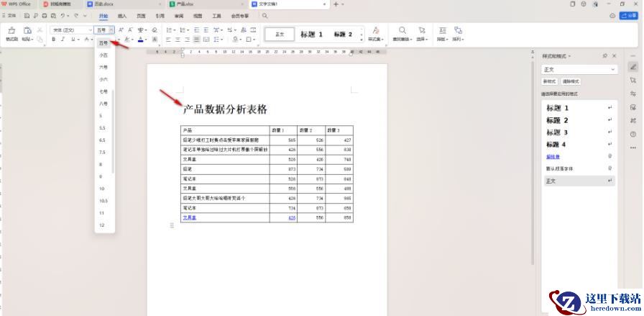Click the Style Set icon
The height and width of the screenshot is (316, 644).
point(375,30)
